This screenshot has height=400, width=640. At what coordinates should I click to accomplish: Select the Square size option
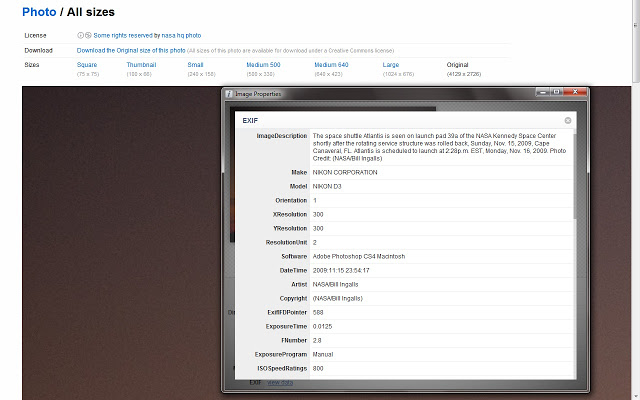[87, 65]
